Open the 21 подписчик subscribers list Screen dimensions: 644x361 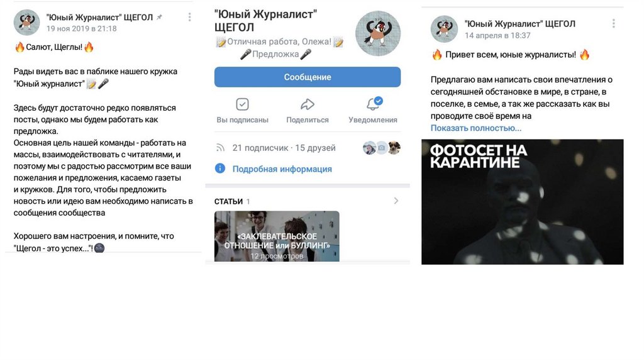[x=284, y=148]
